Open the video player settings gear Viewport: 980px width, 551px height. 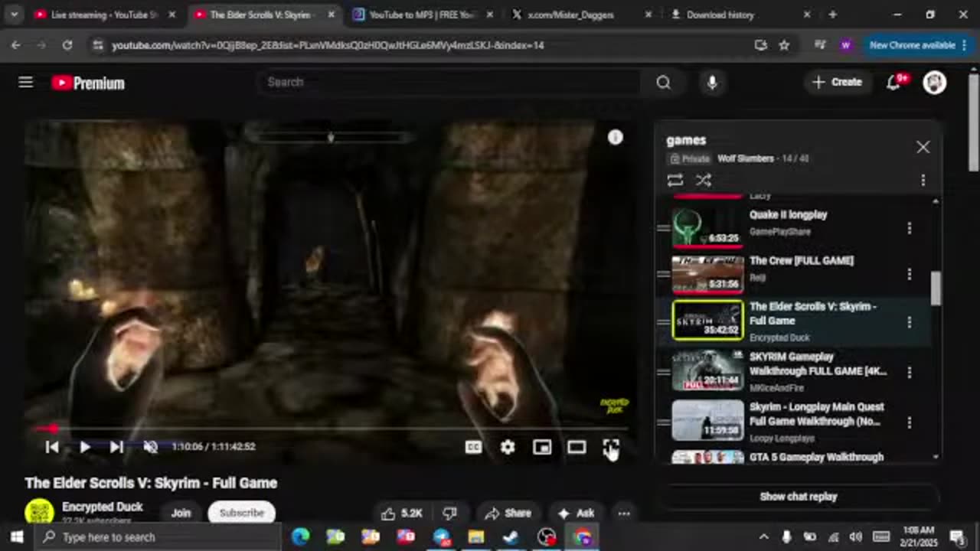508,447
